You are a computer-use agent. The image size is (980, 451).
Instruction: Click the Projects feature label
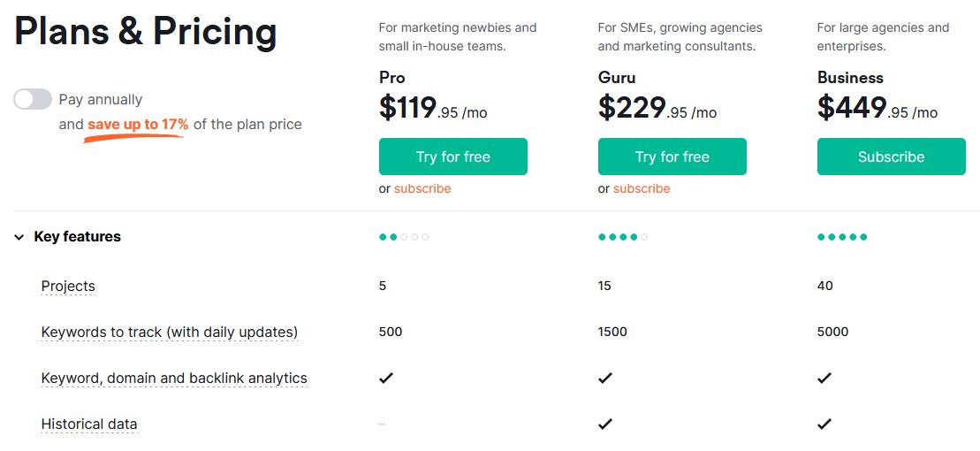[x=68, y=286]
